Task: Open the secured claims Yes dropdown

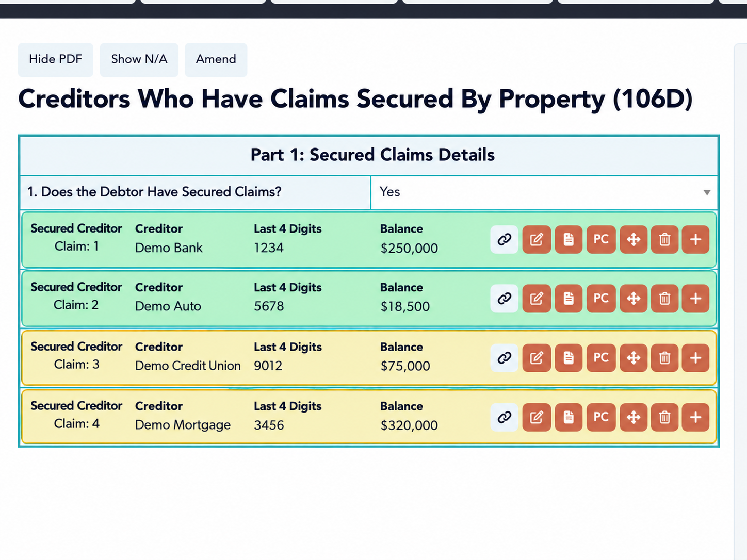Action: click(x=544, y=192)
